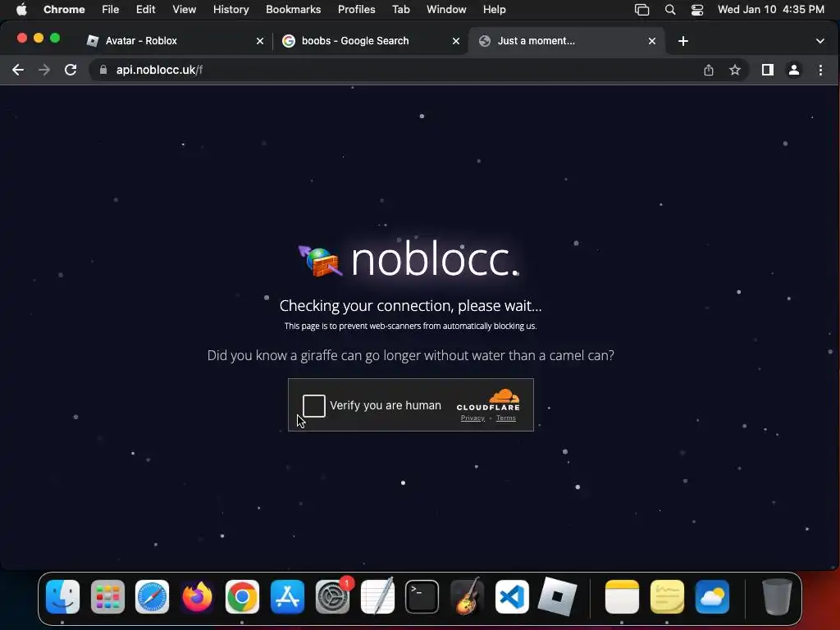
Task: Expand the tab search chevron
Action: (x=820, y=41)
